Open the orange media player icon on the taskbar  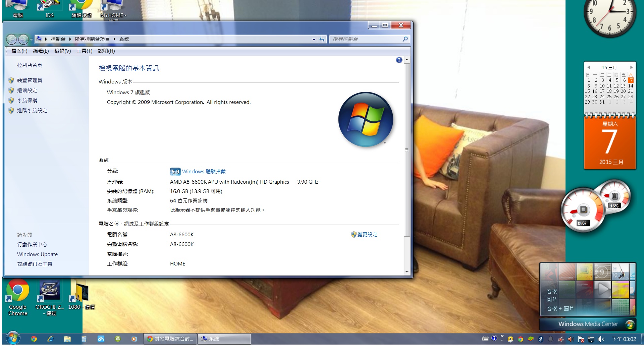pos(134,339)
